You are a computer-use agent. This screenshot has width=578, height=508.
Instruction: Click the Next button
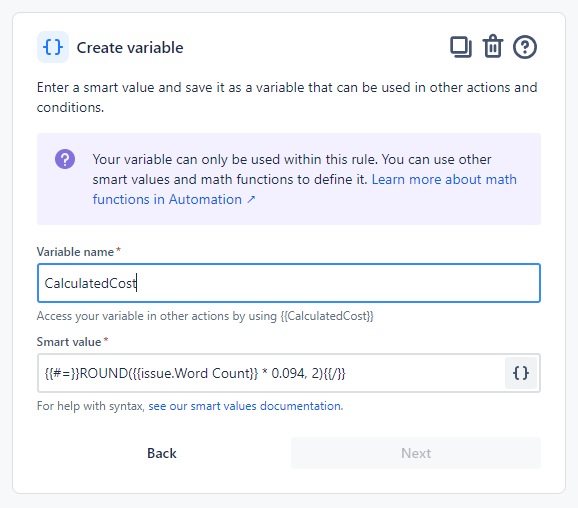point(416,453)
